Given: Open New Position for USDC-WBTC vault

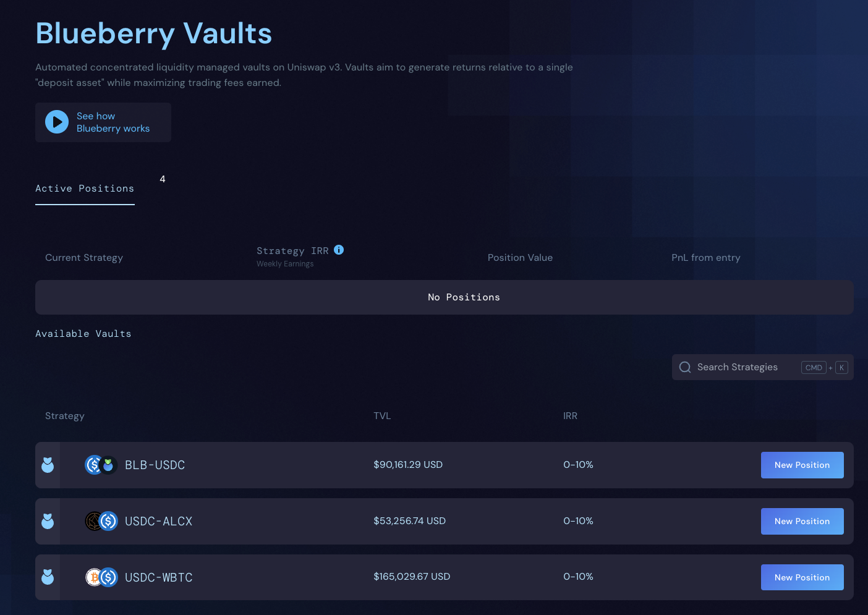Looking at the screenshot, I should coord(802,577).
